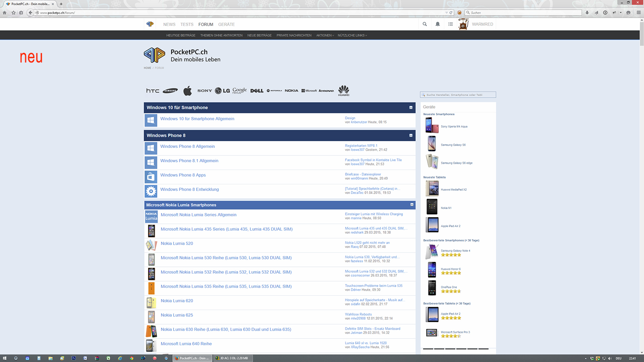Open the list menu icon beside the bell
The height and width of the screenshot is (362, 644).
click(x=450, y=24)
